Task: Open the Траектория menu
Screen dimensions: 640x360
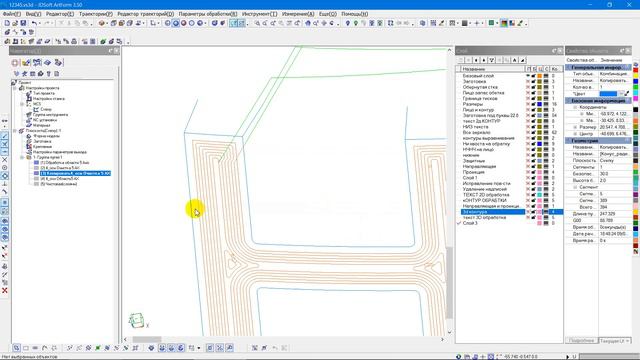Action: 96,14
